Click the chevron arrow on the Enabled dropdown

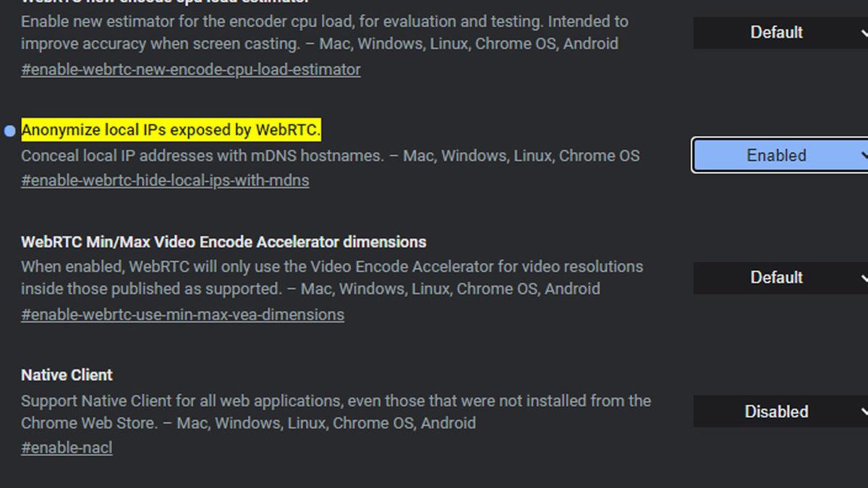864,155
